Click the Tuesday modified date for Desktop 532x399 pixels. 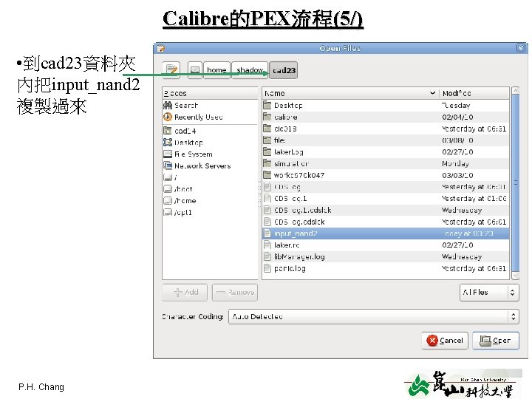[456, 106]
